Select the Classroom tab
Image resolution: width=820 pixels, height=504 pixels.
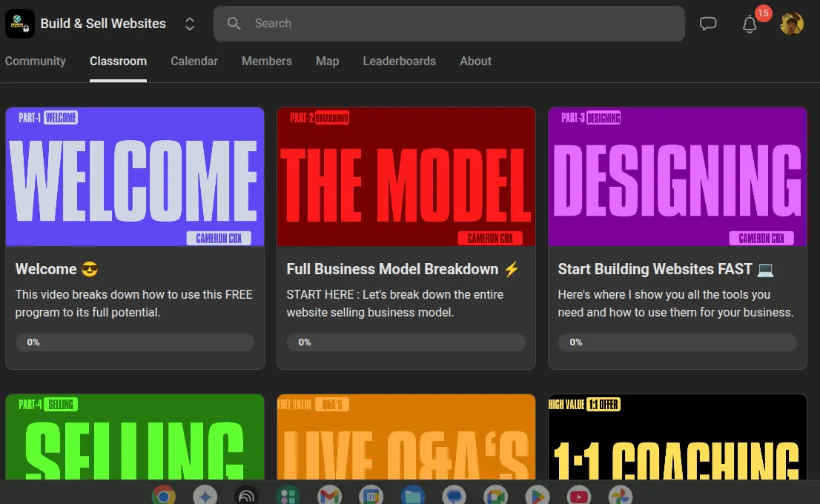pyautogui.click(x=118, y=62)
